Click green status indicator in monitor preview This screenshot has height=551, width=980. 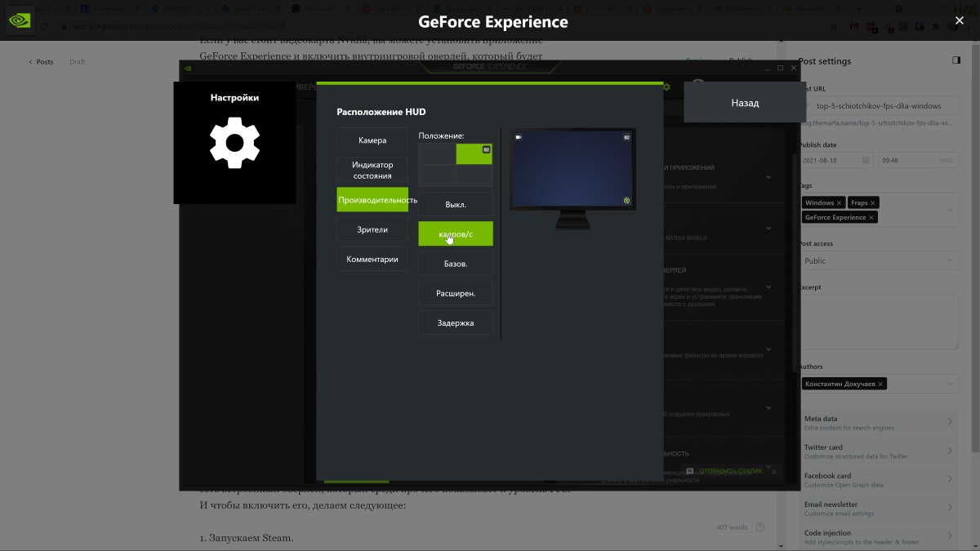(x=626, y=200)
